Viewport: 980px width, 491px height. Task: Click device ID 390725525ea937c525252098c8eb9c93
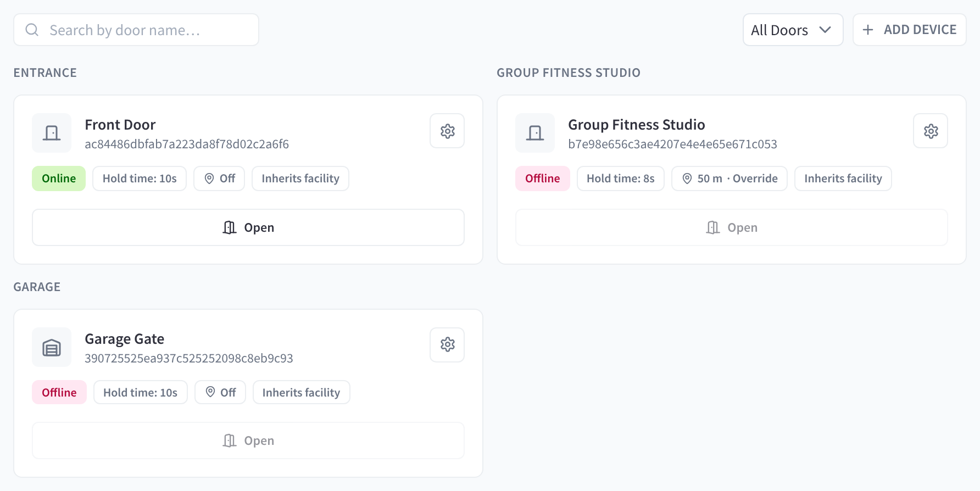189,358
